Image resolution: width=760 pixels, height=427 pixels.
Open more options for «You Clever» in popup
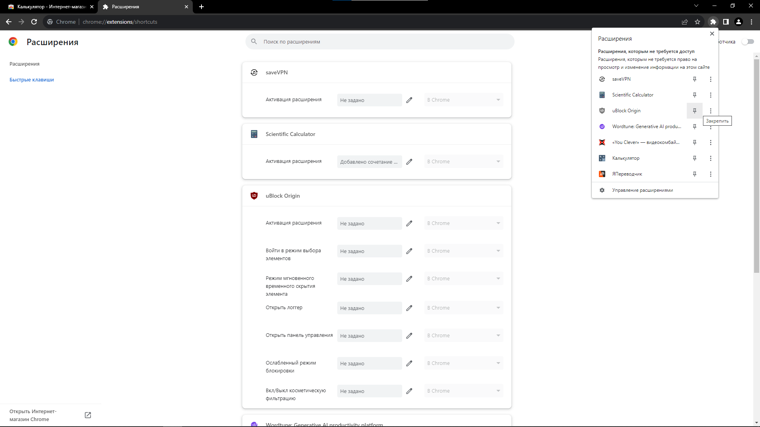(x=711, y=142)
